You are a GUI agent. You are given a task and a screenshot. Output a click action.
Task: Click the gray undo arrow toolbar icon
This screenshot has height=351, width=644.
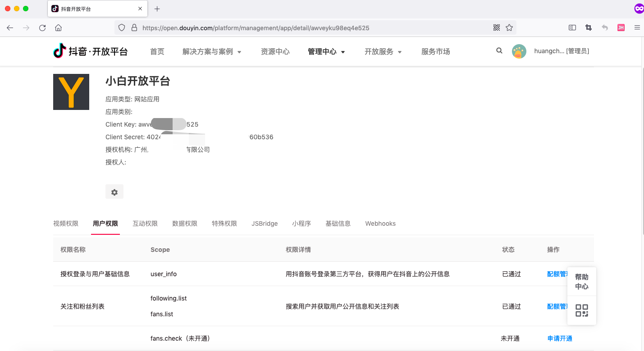pos(605,27)
